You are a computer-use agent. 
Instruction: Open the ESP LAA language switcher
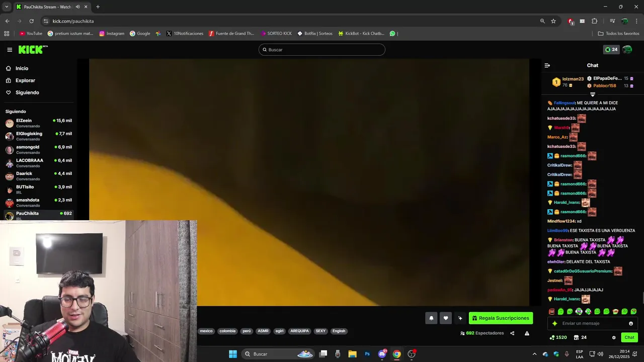(x=580, y=354)
